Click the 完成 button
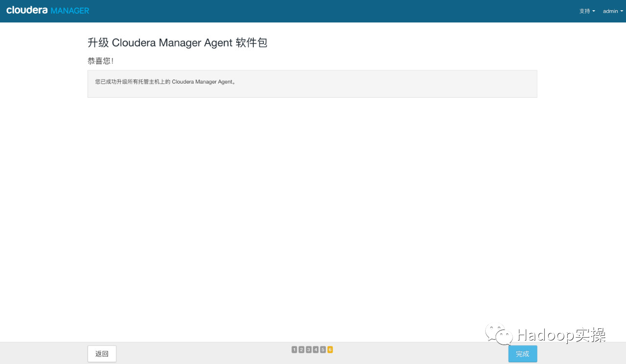The width and height of the screenshot is (626, 364). pos(522,354)
